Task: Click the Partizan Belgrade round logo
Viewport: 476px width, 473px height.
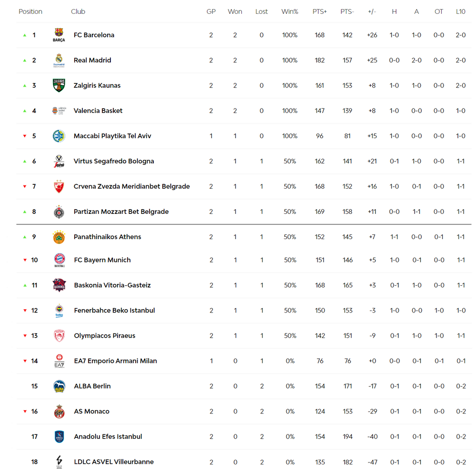Action: point(59,212)
